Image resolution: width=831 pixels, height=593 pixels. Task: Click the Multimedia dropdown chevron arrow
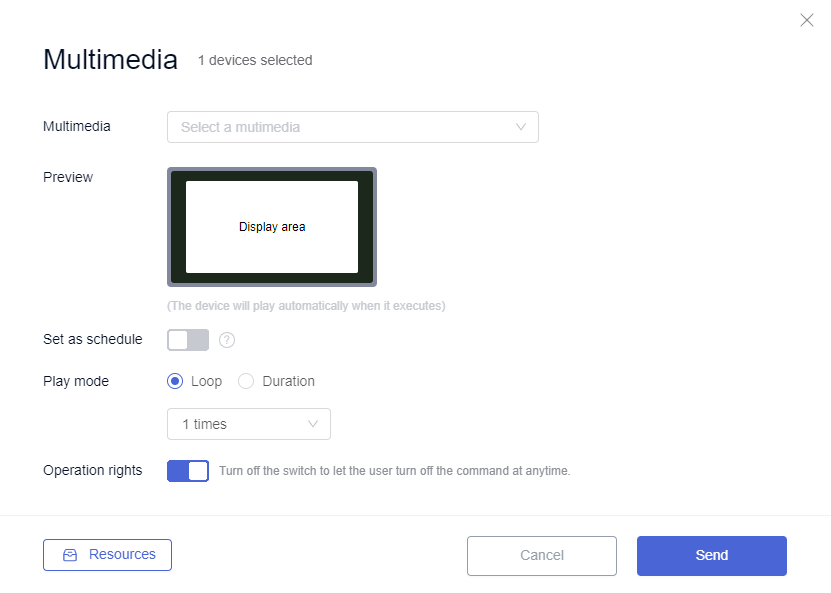(521, 127)
